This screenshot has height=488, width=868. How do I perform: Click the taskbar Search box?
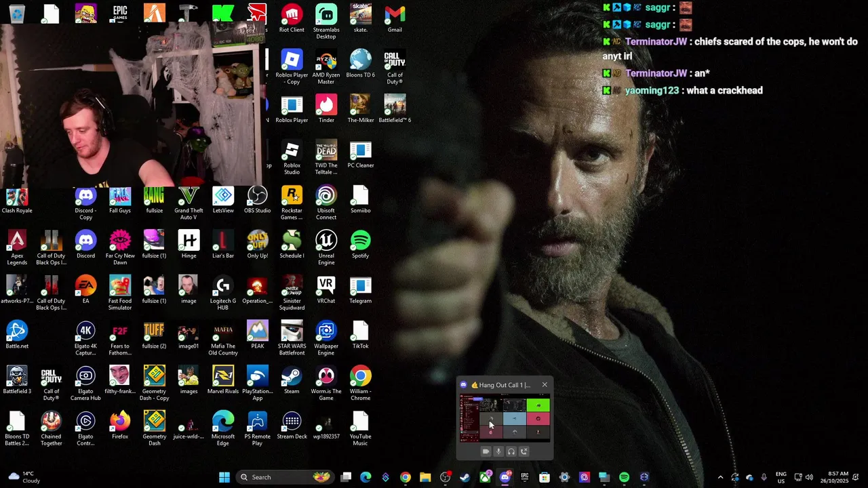point(285,477)
